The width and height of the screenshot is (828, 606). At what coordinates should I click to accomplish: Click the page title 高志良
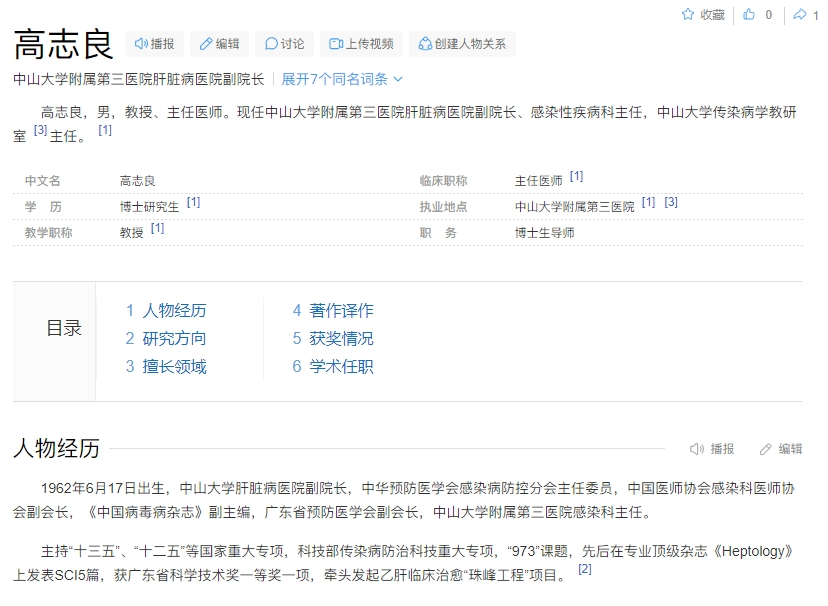point(63,44)
